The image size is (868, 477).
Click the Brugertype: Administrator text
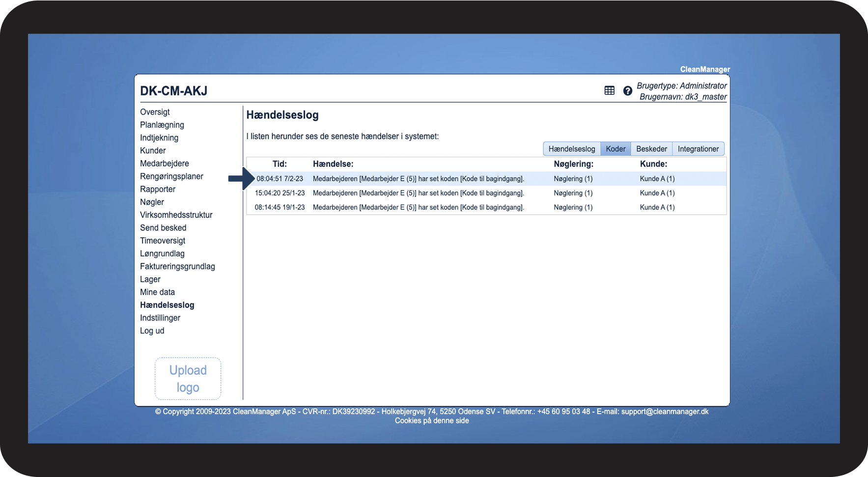(682, 85)
